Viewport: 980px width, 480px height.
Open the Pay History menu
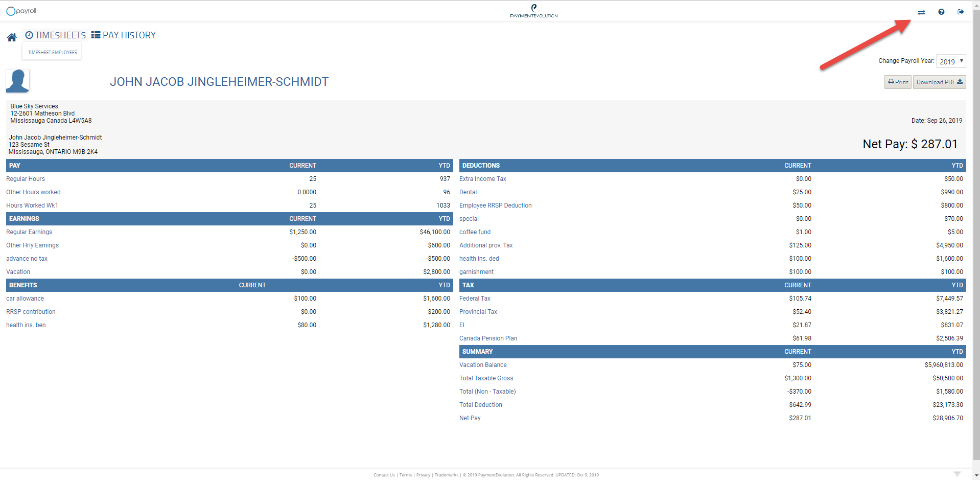tap(124, 35)
